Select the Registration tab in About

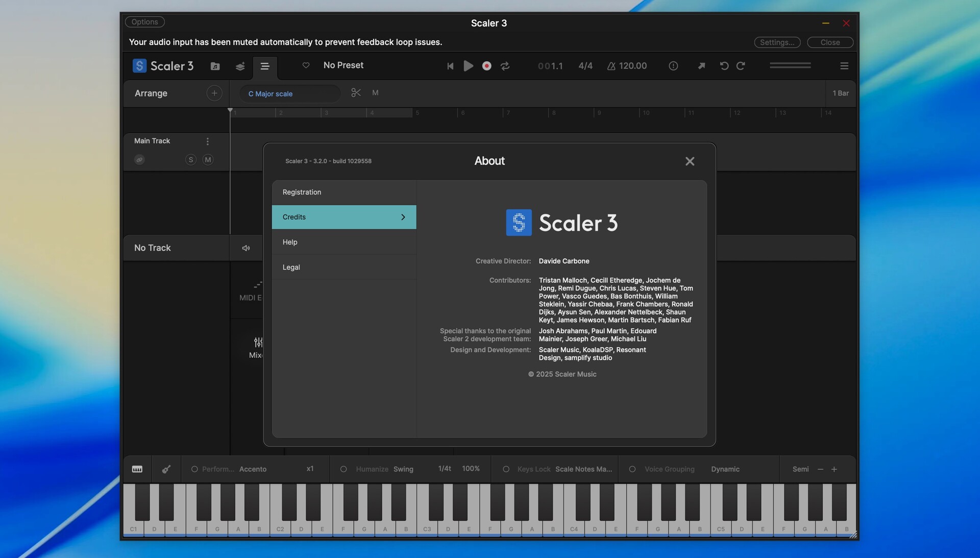(x=344, y=192)
